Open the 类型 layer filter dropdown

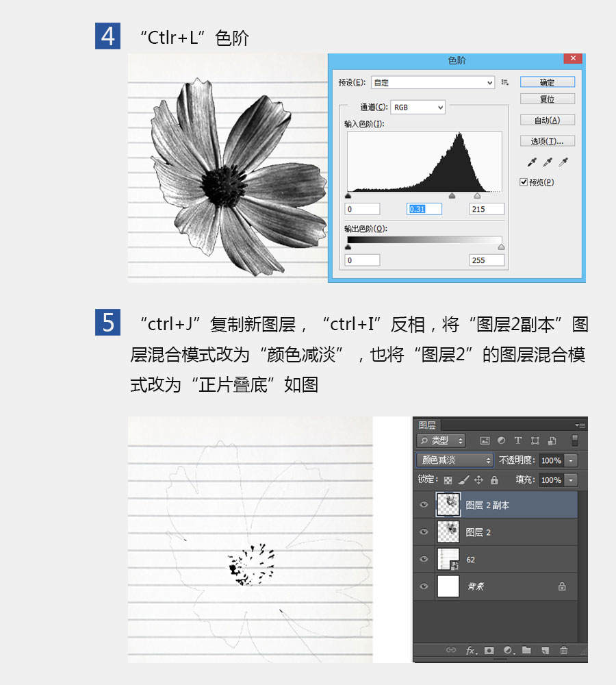point(441,440)
